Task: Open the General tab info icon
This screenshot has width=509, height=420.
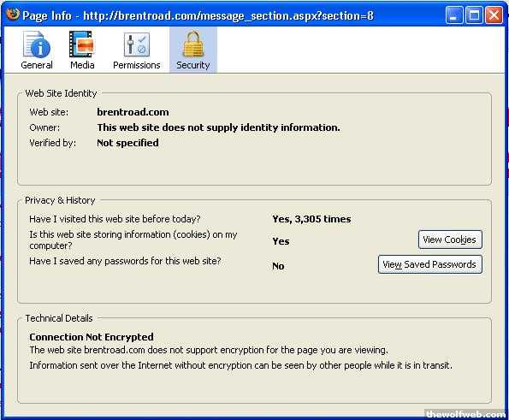Action: [37, 44]
